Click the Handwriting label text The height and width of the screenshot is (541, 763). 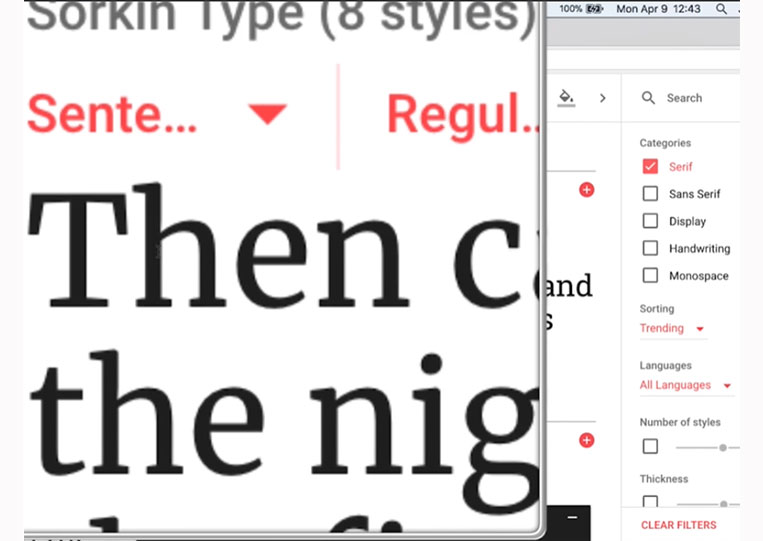coord(699,249)
